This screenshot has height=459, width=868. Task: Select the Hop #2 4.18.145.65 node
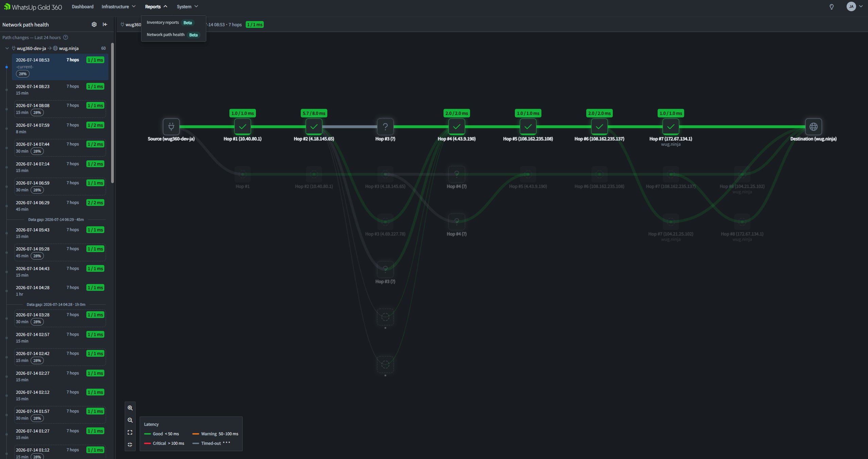point(314,127)
